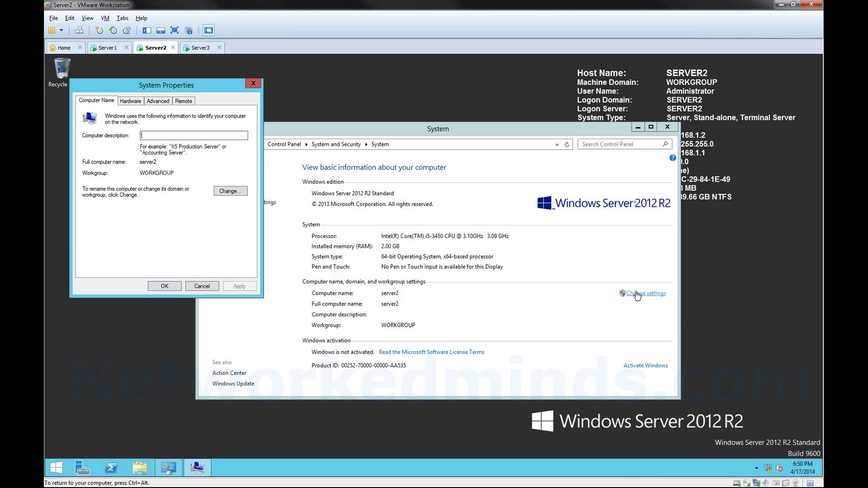This screenshot has height=488, width=868.
Task: Click the taskbar clock showing 6:50 PM
Action: (x=802, y=468)
